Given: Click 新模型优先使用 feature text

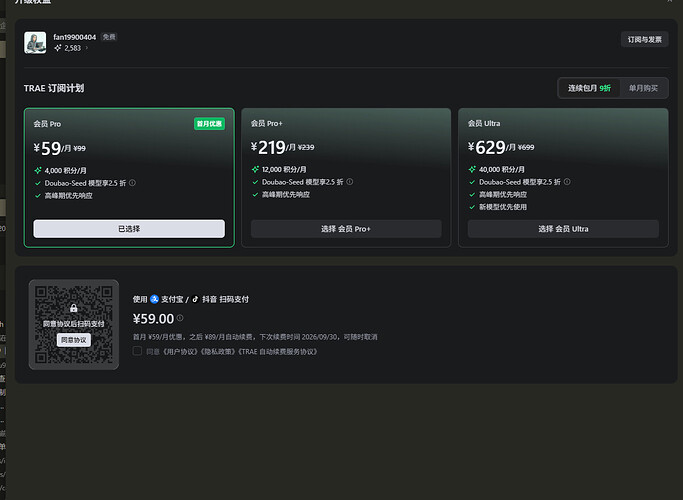Looking at the screenshot, I should tap(503, 207).
